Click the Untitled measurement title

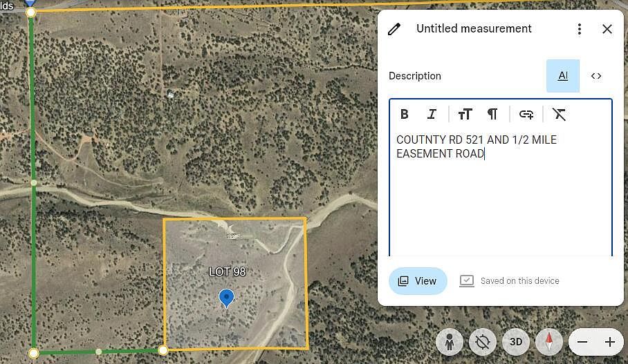pos(474,29)
